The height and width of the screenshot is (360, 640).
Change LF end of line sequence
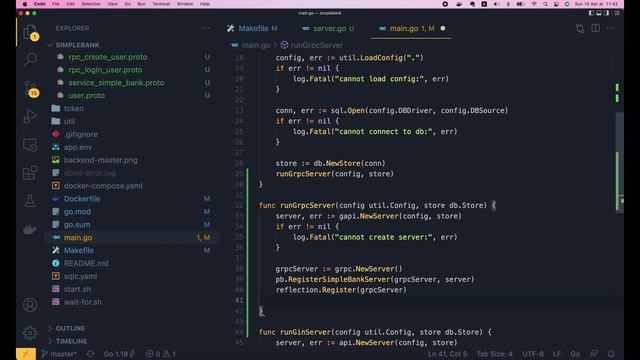pyautogui.click(x=557, y=354)
